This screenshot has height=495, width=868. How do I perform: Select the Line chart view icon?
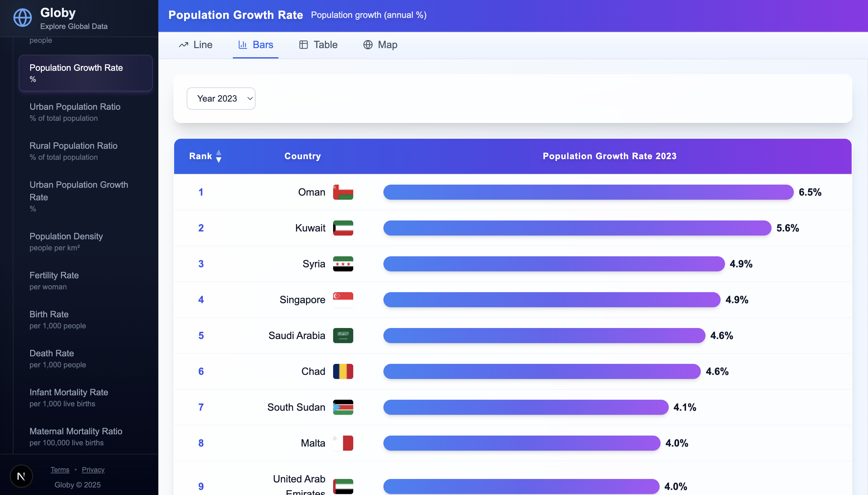click(184, 45)
